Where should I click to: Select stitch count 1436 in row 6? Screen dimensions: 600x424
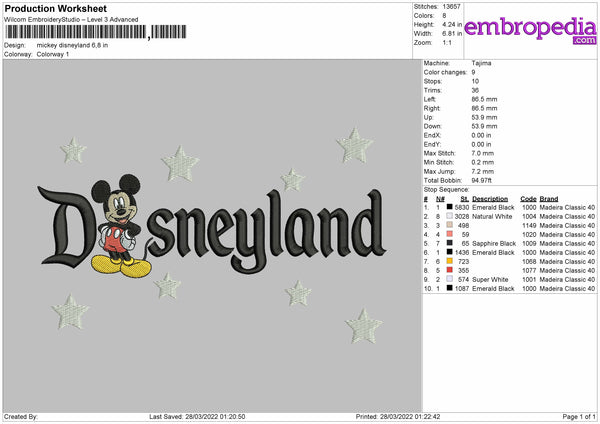pos(462,253)
